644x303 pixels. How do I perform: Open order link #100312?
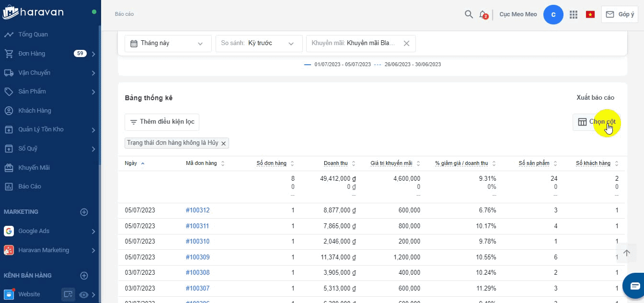[197, 210]
